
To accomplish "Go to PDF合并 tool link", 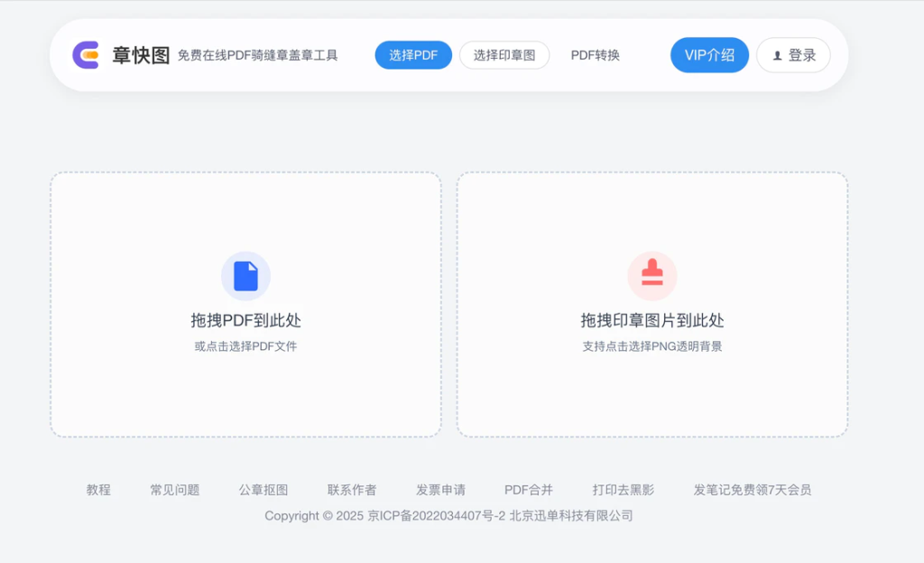I will coord(529,490).
